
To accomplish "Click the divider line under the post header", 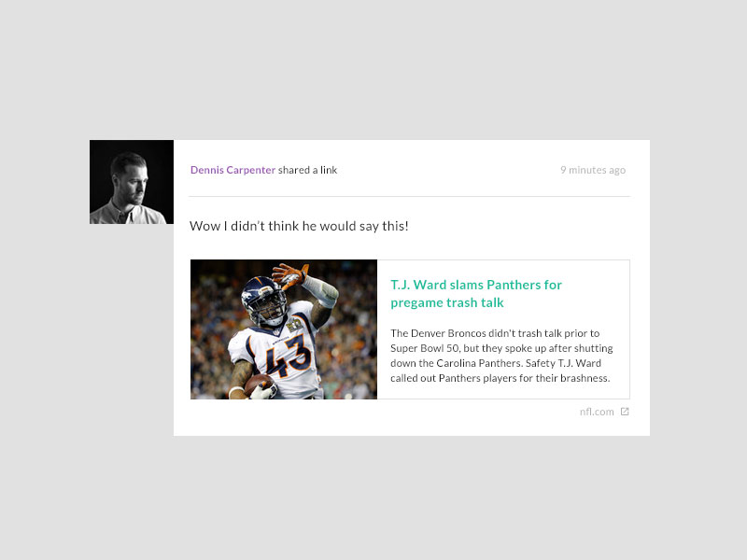I will [x=409, y=196].
